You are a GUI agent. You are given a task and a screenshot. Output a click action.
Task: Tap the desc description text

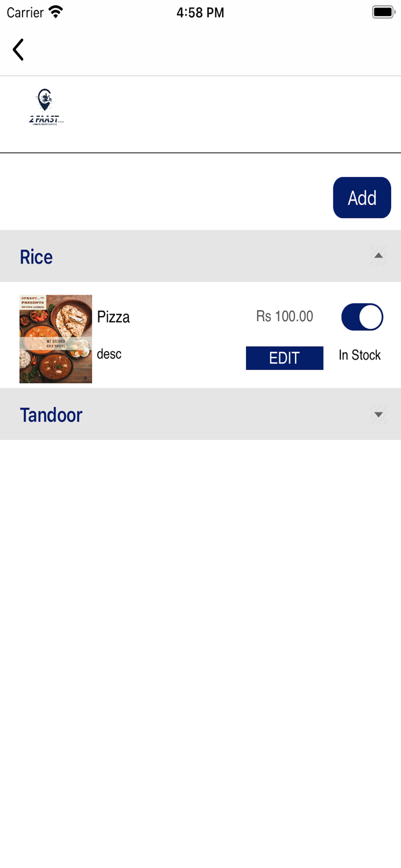[x=109, y=354]
